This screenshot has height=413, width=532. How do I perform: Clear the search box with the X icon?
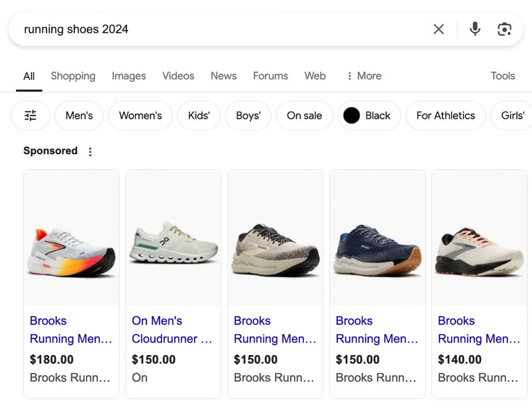point(438,29)
